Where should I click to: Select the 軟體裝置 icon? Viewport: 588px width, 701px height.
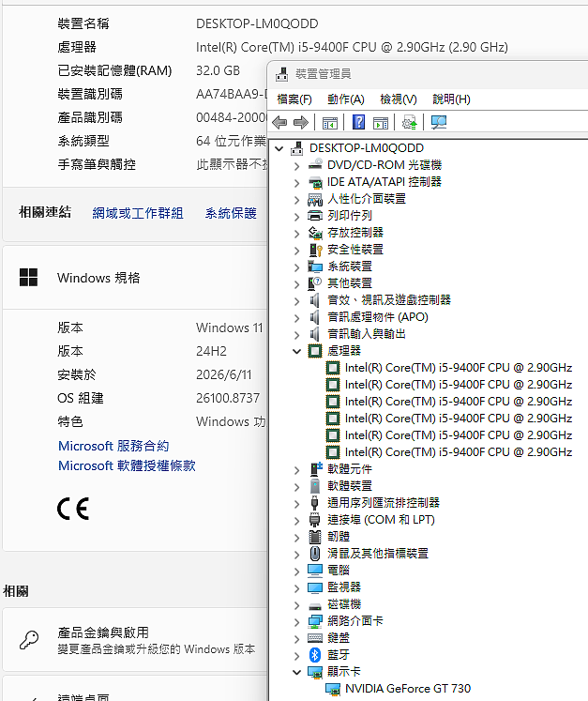tap(315, 486)
